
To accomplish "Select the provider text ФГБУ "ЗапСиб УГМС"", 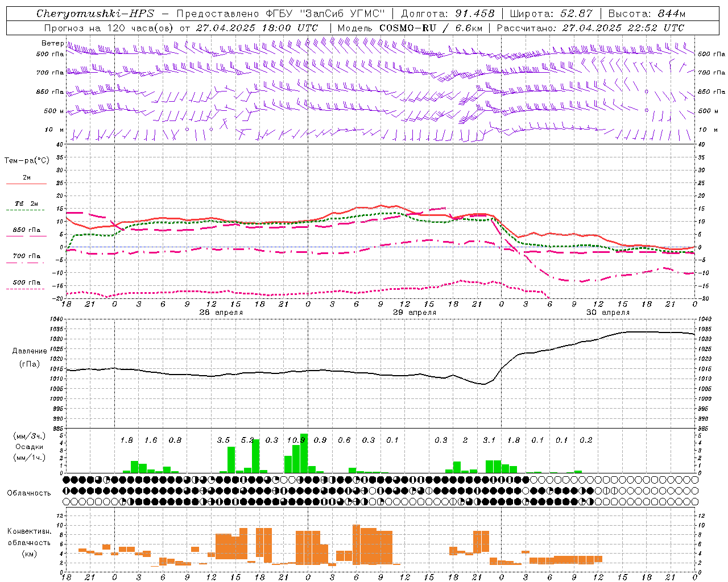I will pos(325,14).
